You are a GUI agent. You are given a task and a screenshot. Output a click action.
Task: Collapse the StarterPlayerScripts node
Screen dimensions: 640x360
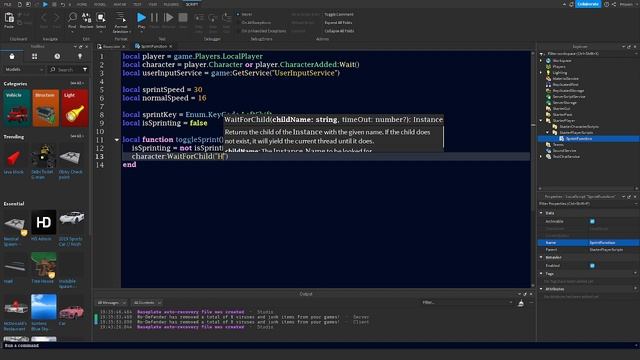coord(548,133)
